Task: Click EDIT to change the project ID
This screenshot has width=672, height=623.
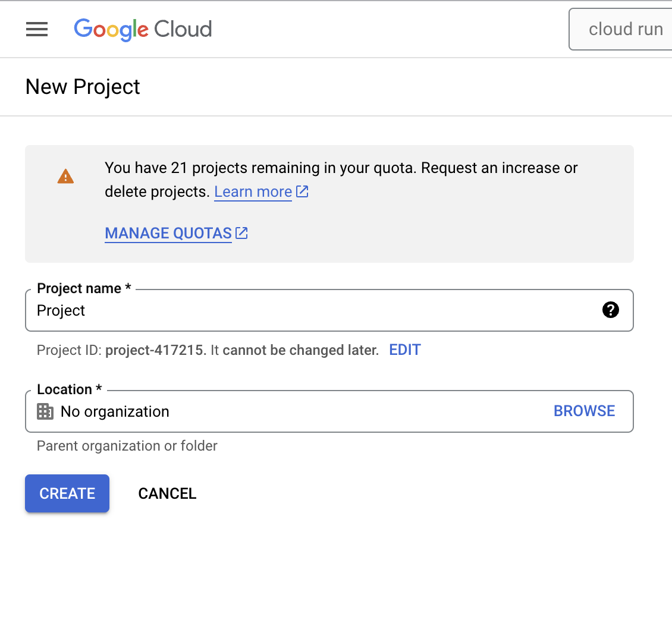Action: tap(404, 350)
